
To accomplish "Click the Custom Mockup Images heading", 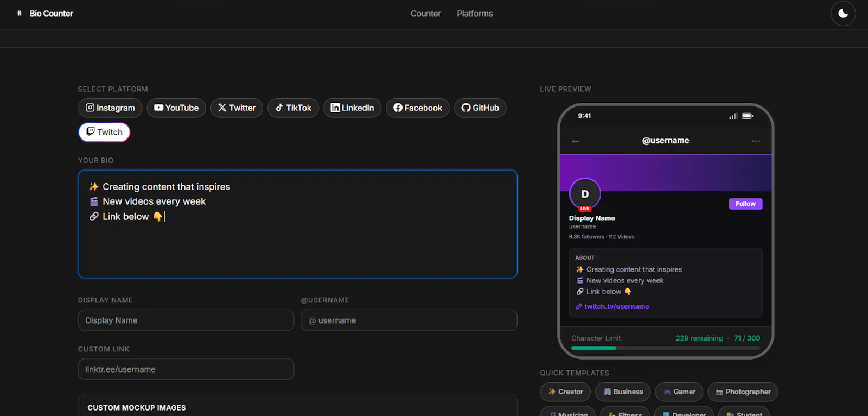I will (137, 408).
